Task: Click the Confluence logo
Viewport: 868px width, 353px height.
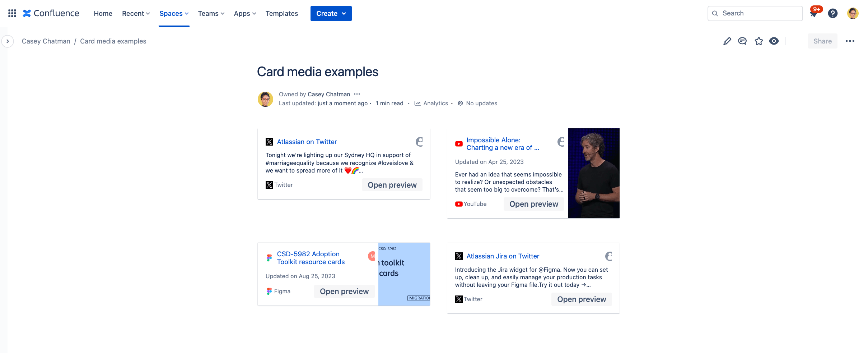Action: pos(51,13)
